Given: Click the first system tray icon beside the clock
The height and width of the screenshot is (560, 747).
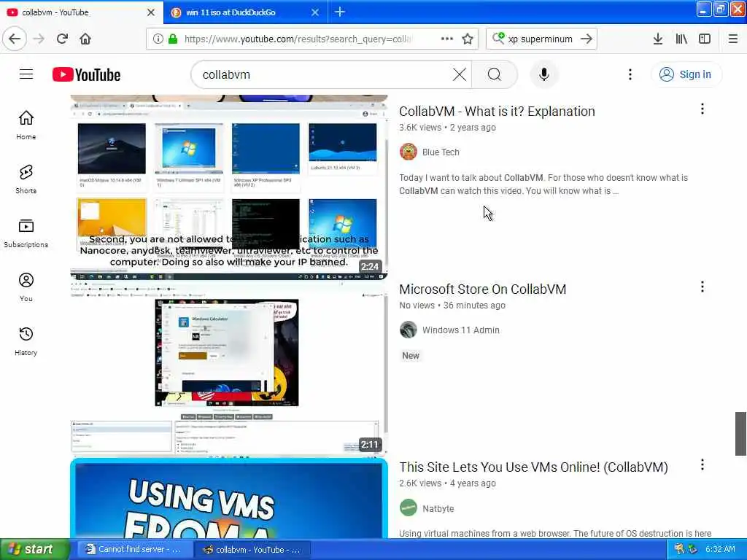Looking at the screenshot, I should (x=679, y=550).
